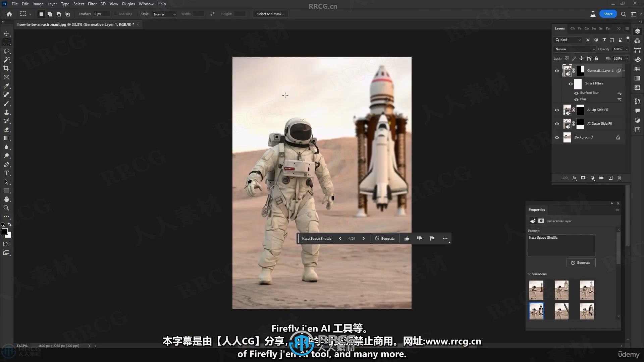Delete layer with the trash icon
Screen dimensions: 644x362
(x=619, y=178)
